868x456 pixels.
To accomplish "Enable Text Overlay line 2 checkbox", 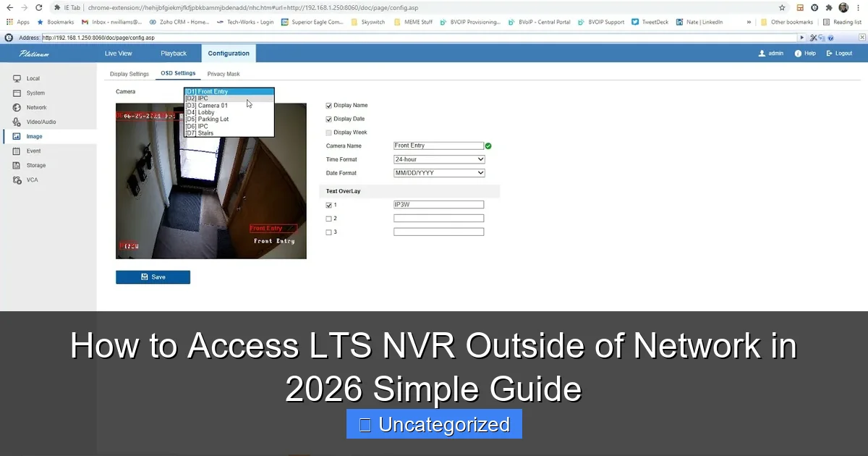I will (x=329, y=218).
